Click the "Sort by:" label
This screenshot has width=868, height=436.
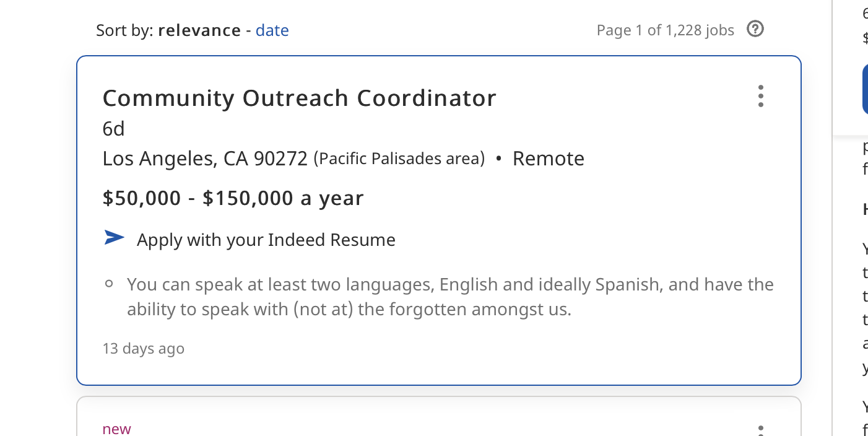124,30
